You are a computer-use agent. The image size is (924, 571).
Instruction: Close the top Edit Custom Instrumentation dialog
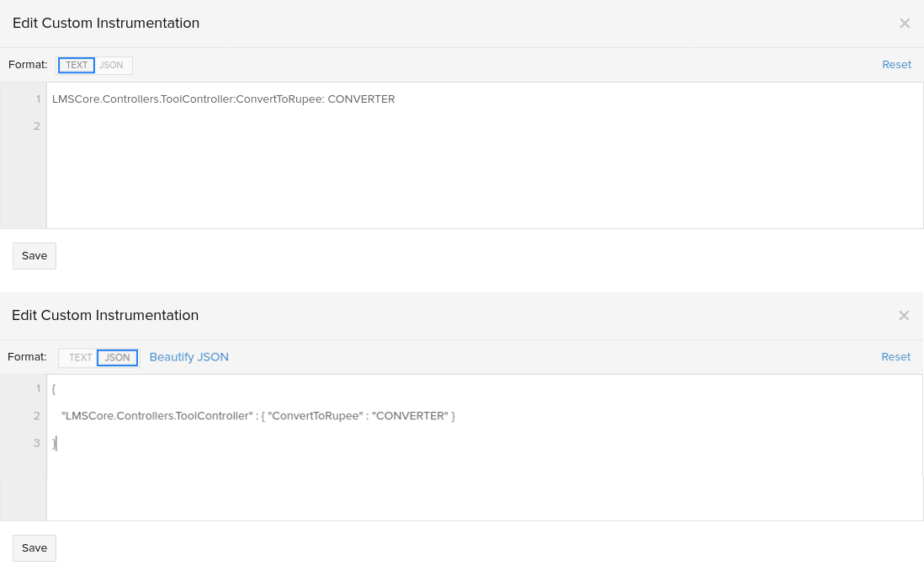pos(905,23)
